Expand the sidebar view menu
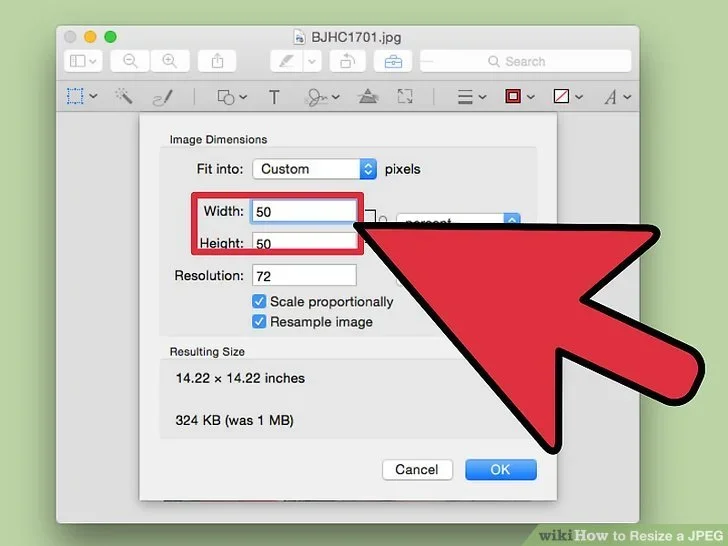Viewport: 728px width, 546px height. [82, 61]
